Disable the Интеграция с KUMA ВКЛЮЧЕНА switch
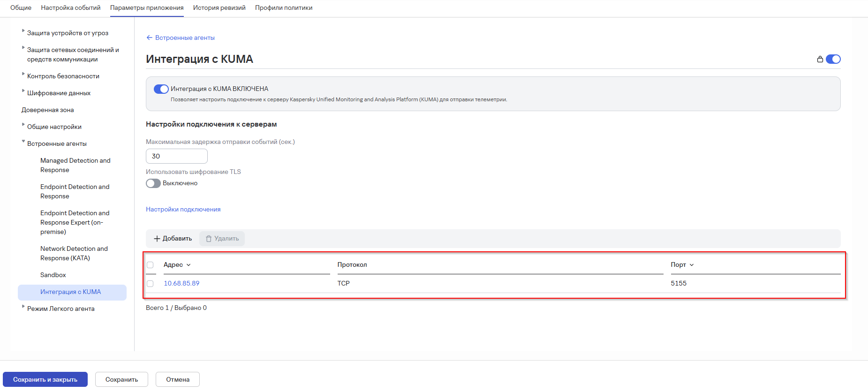Screen dimensions: 868x392 [161, 89]
